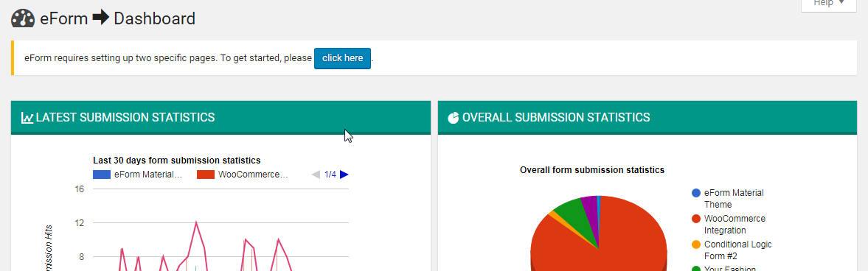868x271 pixels.
Task: Click the Latest Submission Statistics panel header
Action: 221,117
